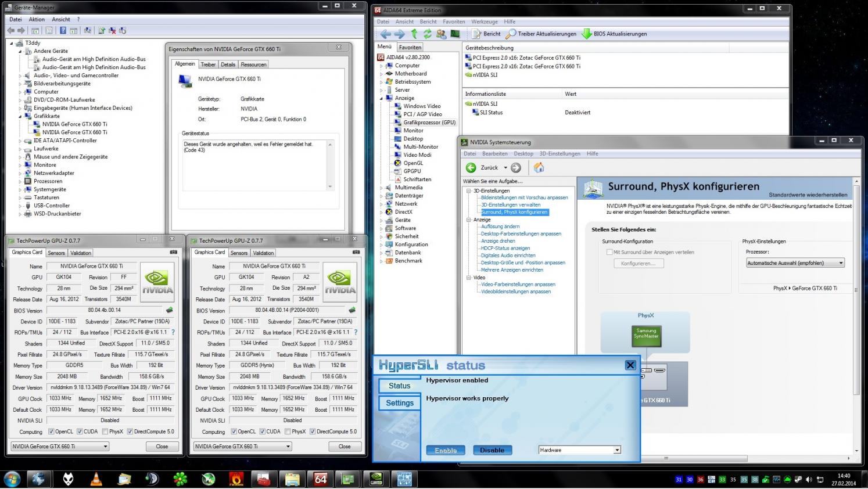Collapse 3D-Einstellungen node in NVIDIA Systemsteuerung
Image resolution: width=868 pixels, height=489 pixels.
coord(468,190)
